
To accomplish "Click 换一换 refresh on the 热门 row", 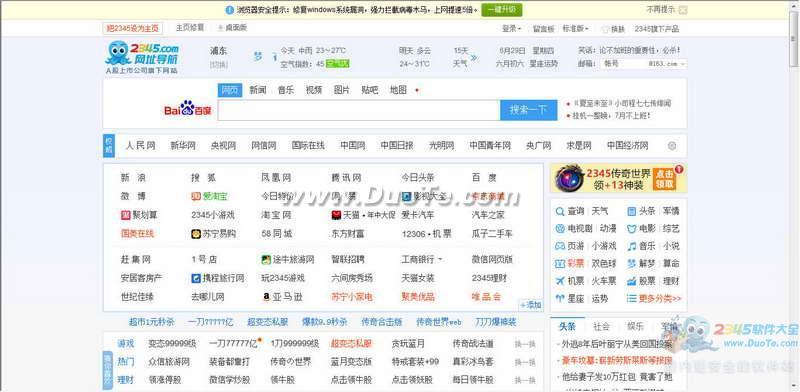I will [x=525, y=362].
